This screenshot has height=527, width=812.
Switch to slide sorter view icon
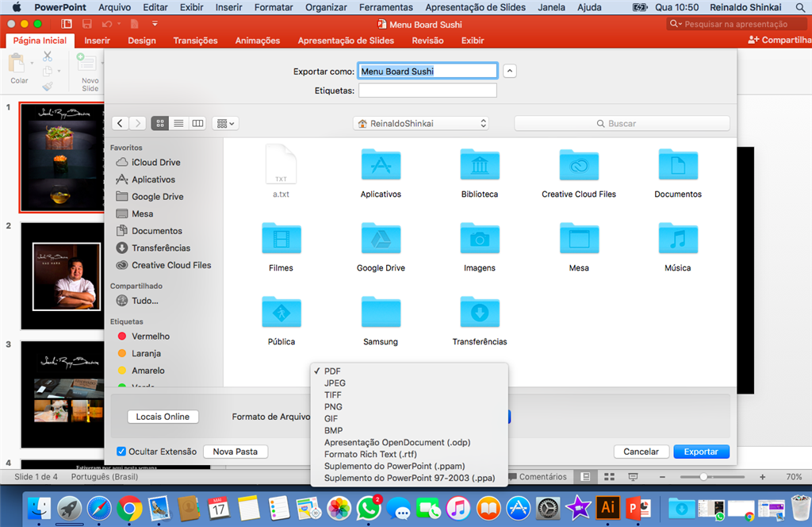[610, 477]
